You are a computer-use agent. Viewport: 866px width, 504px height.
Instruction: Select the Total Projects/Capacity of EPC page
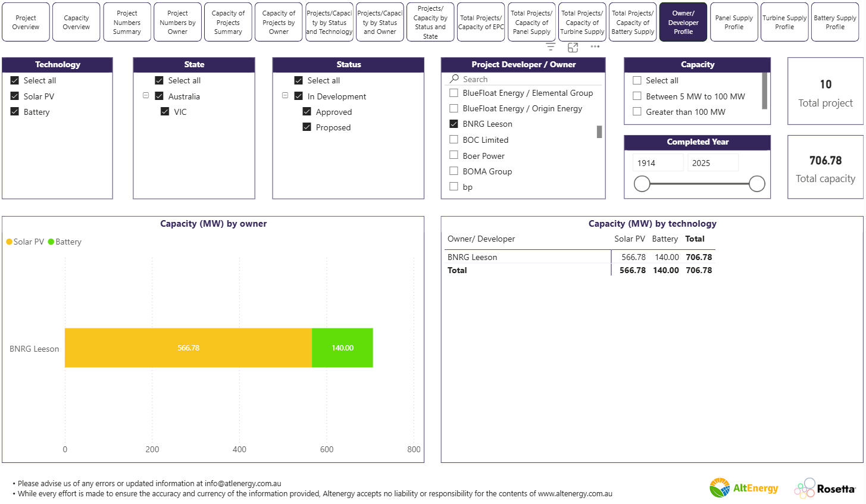pos(481,21)
